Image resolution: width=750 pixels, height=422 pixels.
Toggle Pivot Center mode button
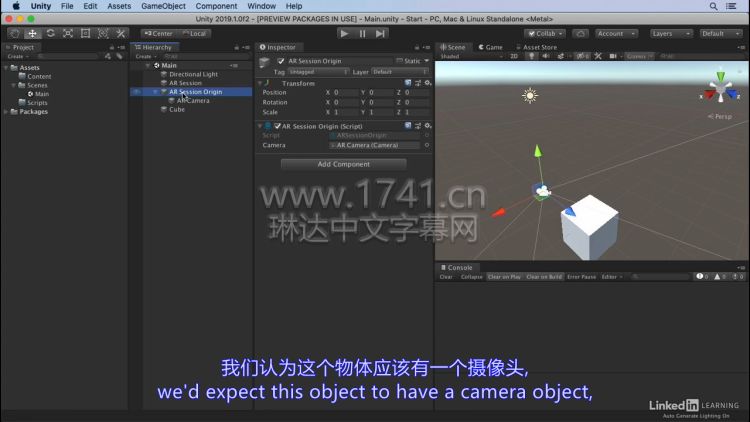click(x=158, y=33)
